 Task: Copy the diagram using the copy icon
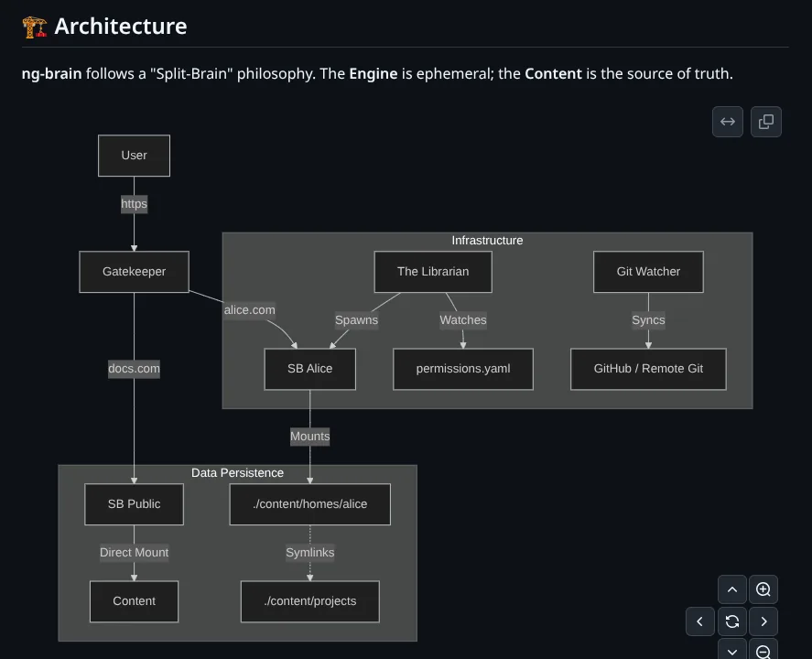[766, 121]
